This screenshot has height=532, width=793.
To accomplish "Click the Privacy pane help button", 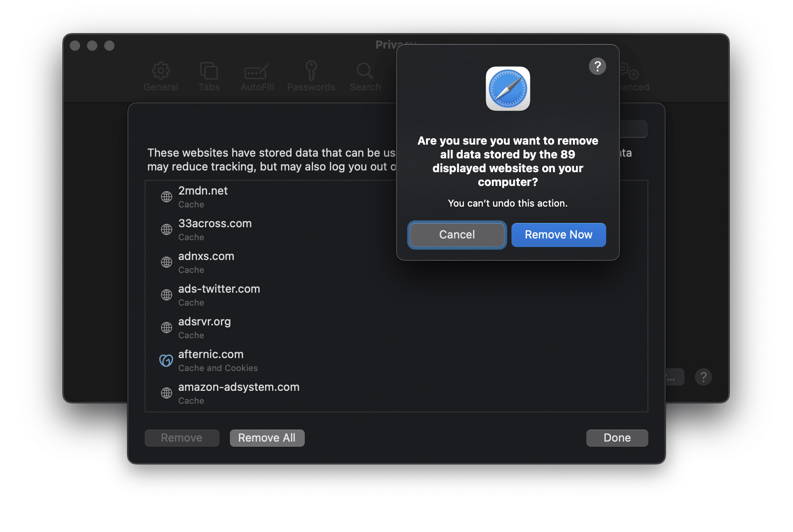I will [x=703, y=377].
